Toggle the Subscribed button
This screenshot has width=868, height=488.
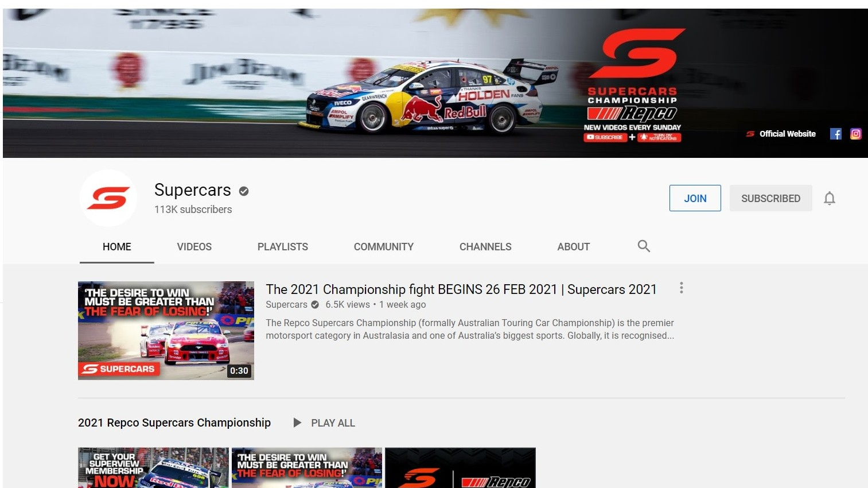click(x=770, y=199)
